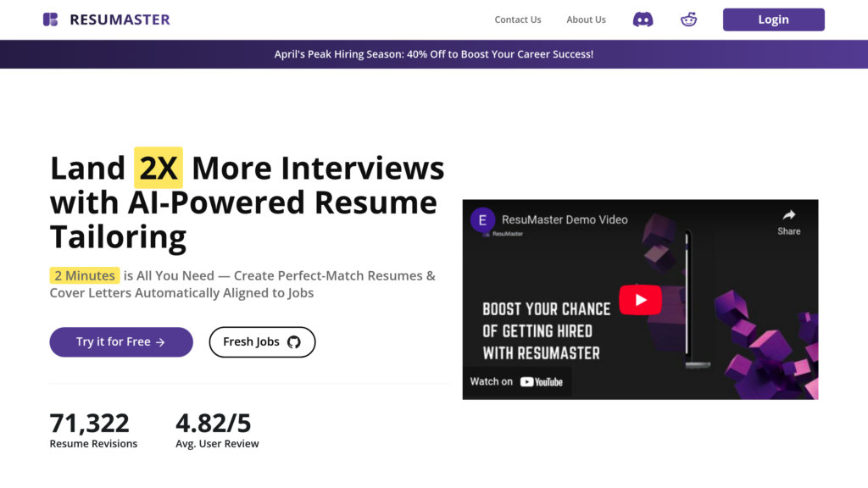The width and height of the screenshot is (868, 488).
Task: Click the RESUMASTER brand name text
Action: tap(120, 19)
